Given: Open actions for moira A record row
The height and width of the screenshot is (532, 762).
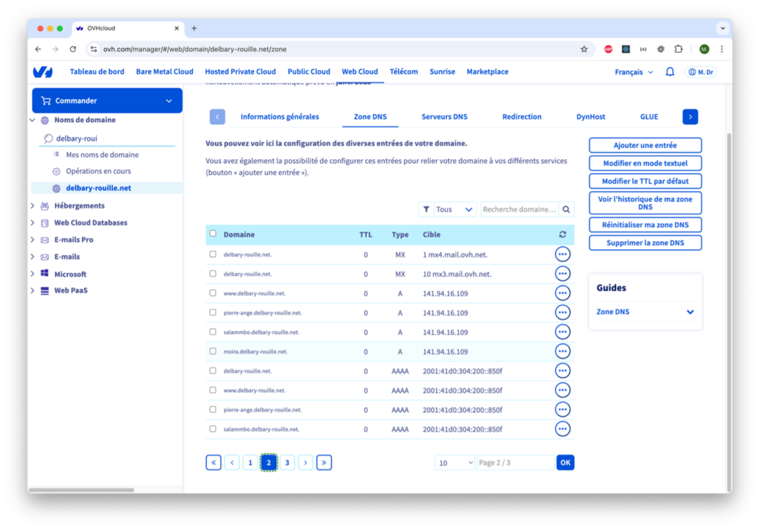Looking at the screenshot, I should click(x=563, y=351).
